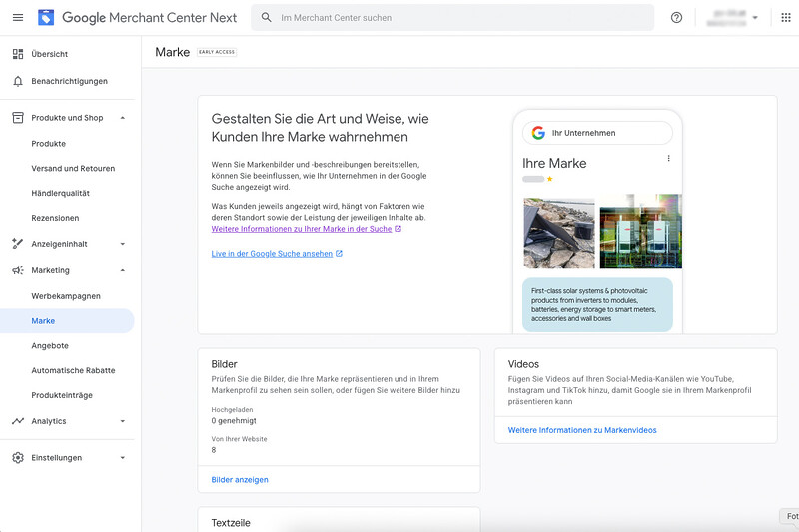This screenshot has width=799, height=532.
Task: Open Produkteinträge in sidebar
Action: [x=62, y=395]
